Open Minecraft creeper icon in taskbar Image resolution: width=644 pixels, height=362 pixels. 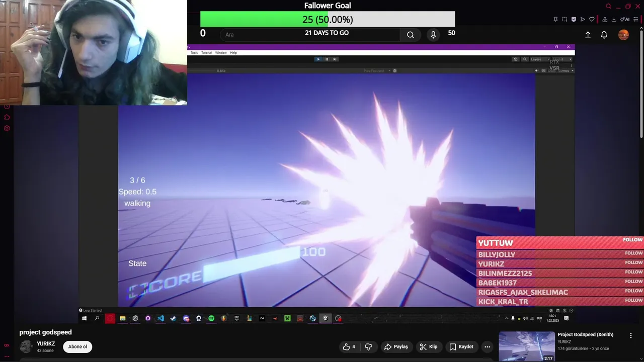pyautogui.click(x=287, y=318)
